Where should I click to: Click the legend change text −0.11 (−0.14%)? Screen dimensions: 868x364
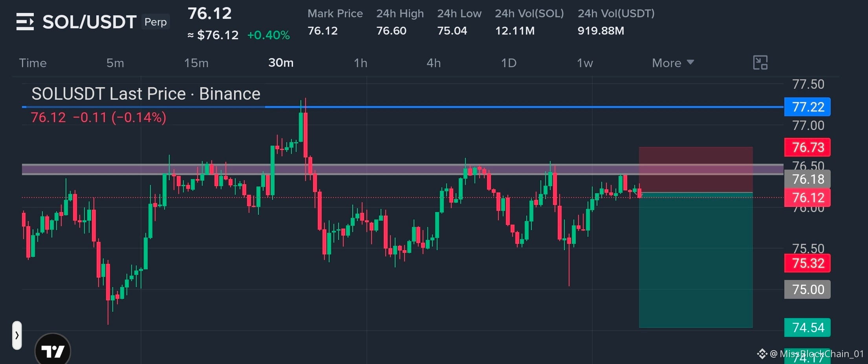(x=120, y=117)
